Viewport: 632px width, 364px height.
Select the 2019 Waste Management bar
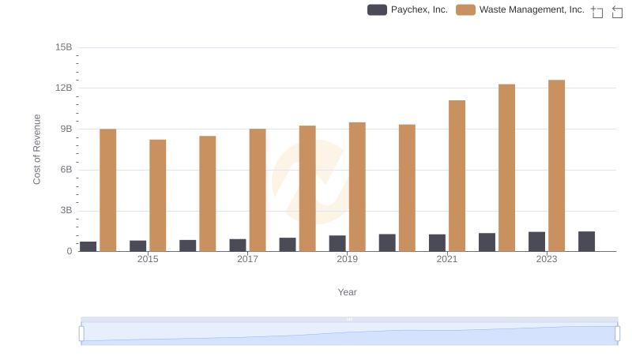[357, 187]
